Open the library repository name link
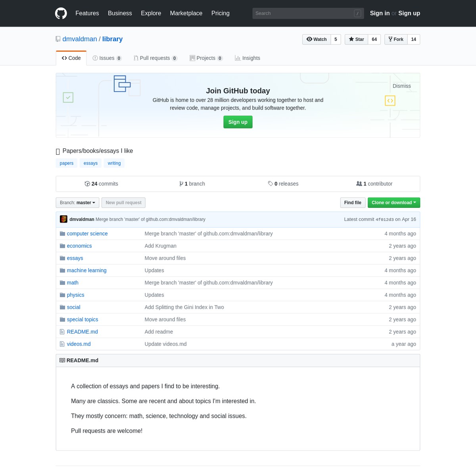The width and height of the screenshot is (476, 476). (112, 39)
